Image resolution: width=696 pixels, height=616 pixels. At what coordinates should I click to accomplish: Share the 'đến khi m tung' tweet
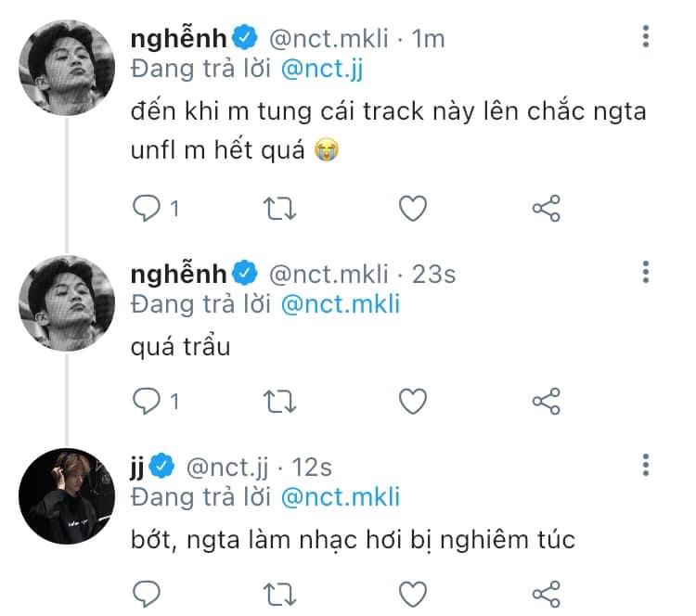(546, 210)
